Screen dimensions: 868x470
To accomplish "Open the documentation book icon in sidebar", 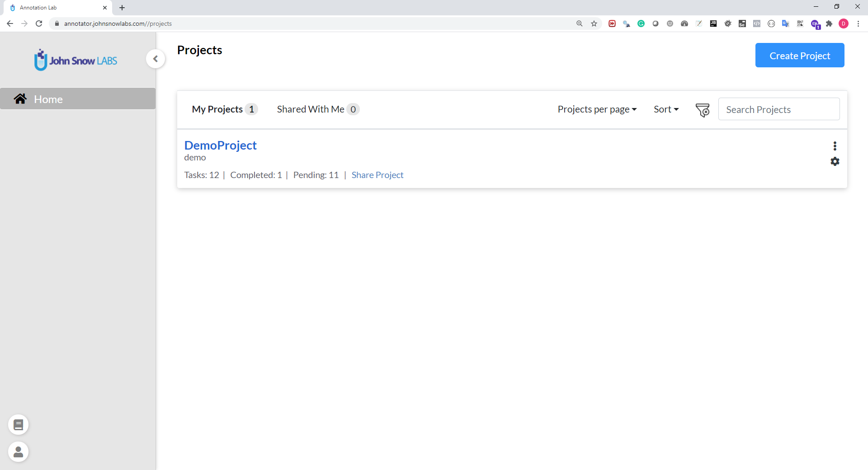I will pos(19,425).
